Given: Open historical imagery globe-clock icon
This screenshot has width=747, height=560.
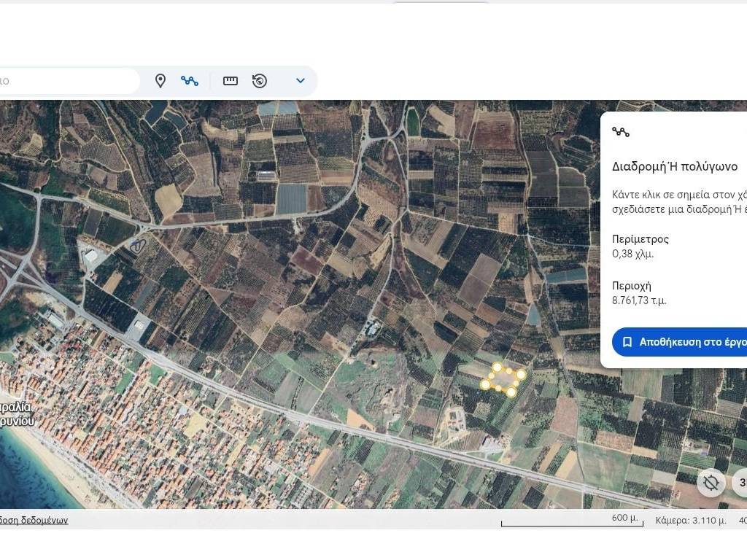Looking at the screenshot, I should [260, 81].
